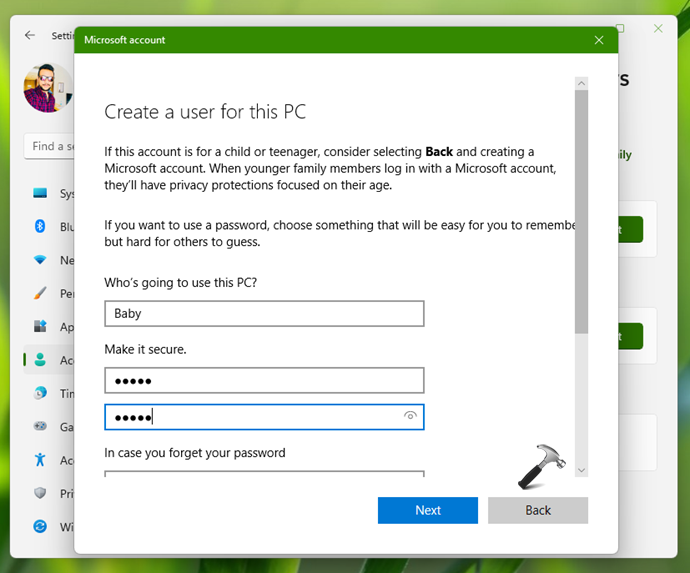Click the password hint field below
This screenshot has width=690, height=573.
pos(264,474)
